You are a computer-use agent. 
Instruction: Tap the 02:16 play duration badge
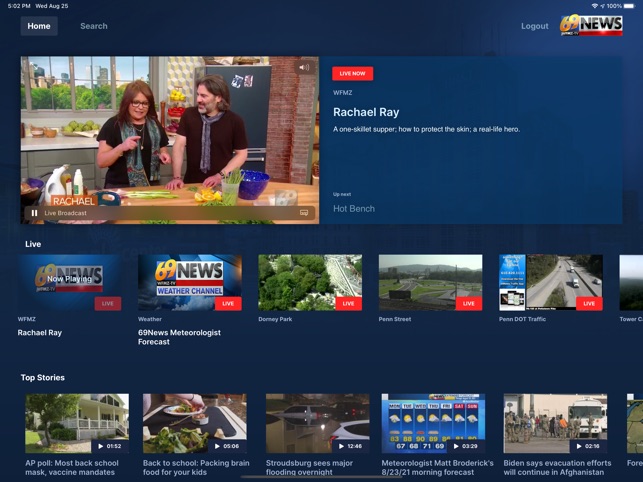click(x=588, y=446)
